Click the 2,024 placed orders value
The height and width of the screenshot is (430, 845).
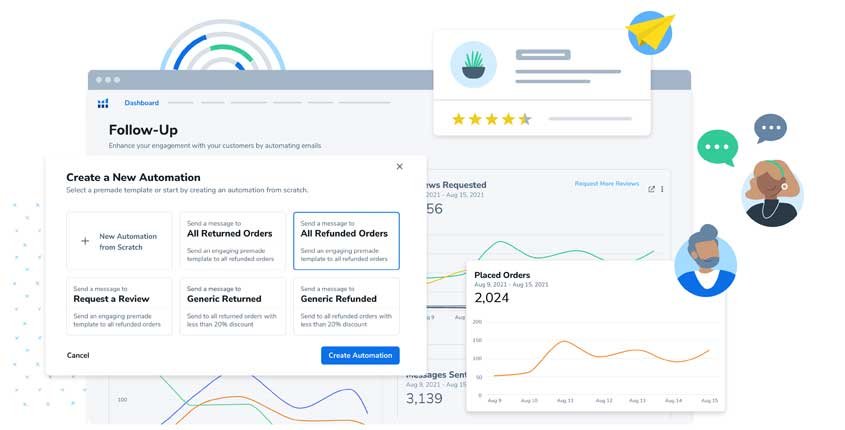click(491, 298)
